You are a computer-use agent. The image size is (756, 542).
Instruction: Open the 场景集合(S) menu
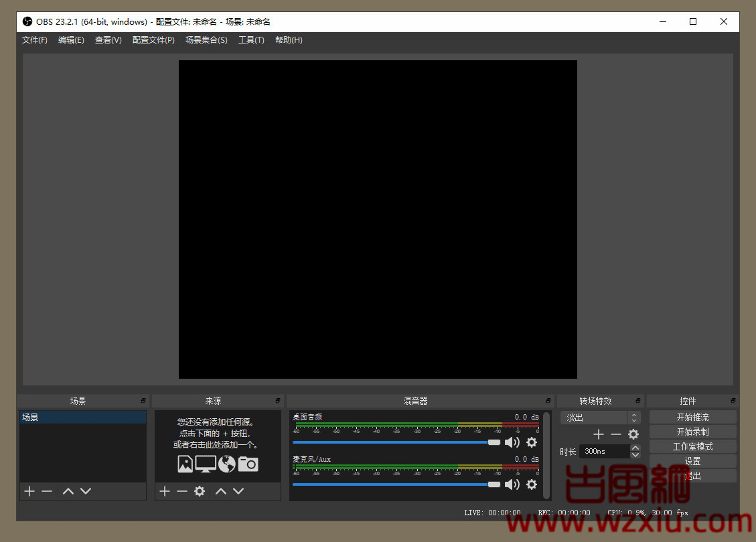206,40
